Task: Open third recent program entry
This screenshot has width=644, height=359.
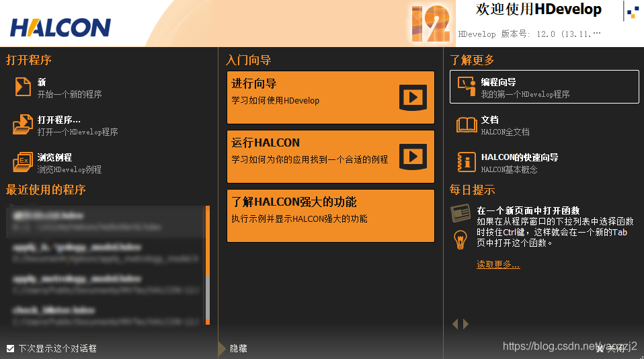Action: [x=106, y=284]
